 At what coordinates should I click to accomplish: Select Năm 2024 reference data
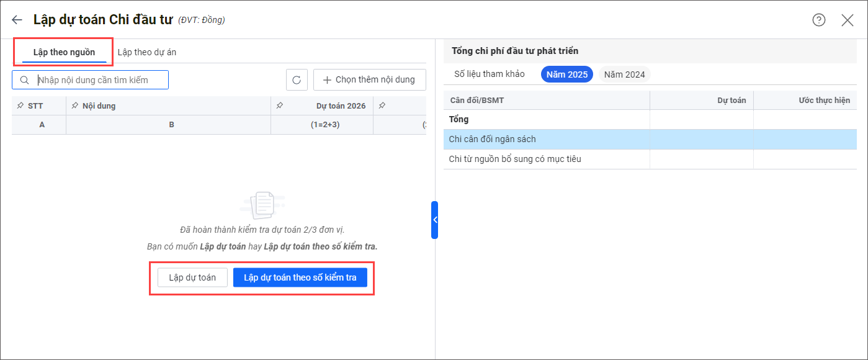pos(624,74)
